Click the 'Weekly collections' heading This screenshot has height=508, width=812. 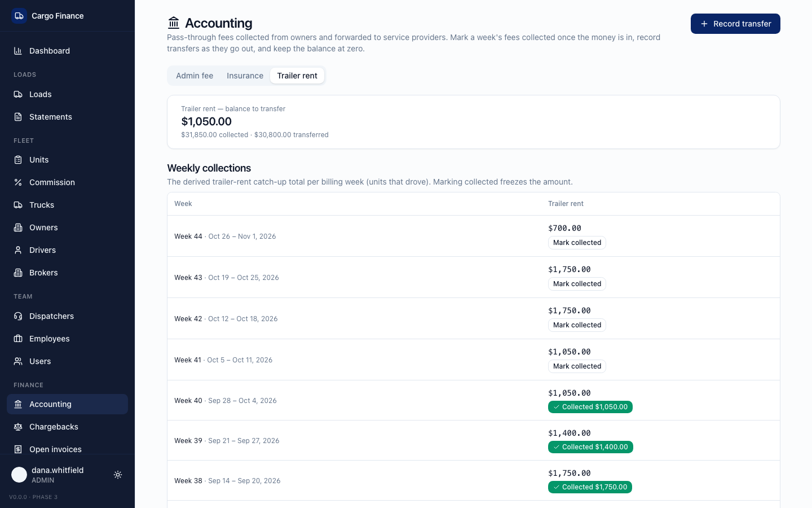(x=209, y=168)
